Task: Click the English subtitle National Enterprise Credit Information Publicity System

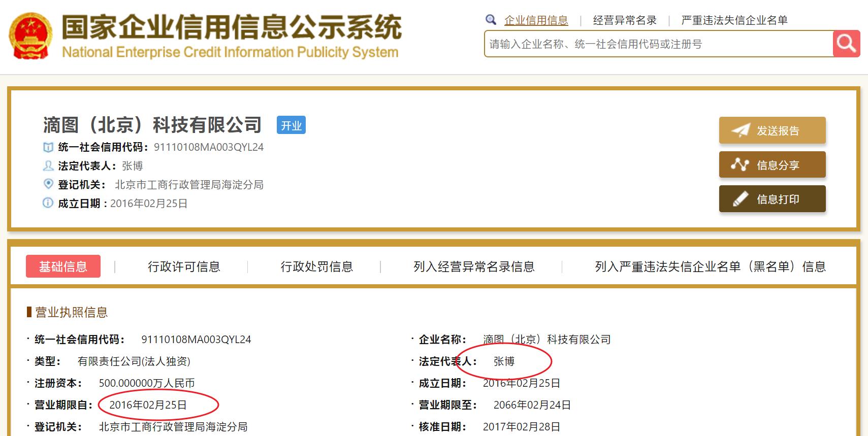Action: coord(230,52)
